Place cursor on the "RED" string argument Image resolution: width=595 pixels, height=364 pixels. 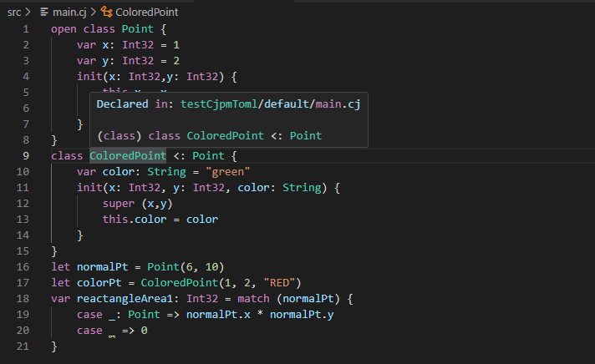(x=283, y=282)
